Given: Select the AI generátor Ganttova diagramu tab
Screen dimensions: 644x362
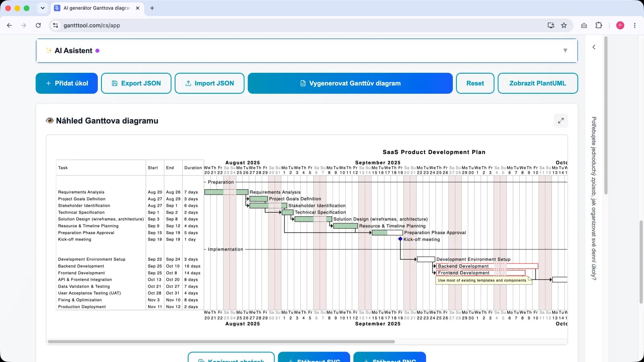Looking at the screenshot, I should [x=97, y=8].
